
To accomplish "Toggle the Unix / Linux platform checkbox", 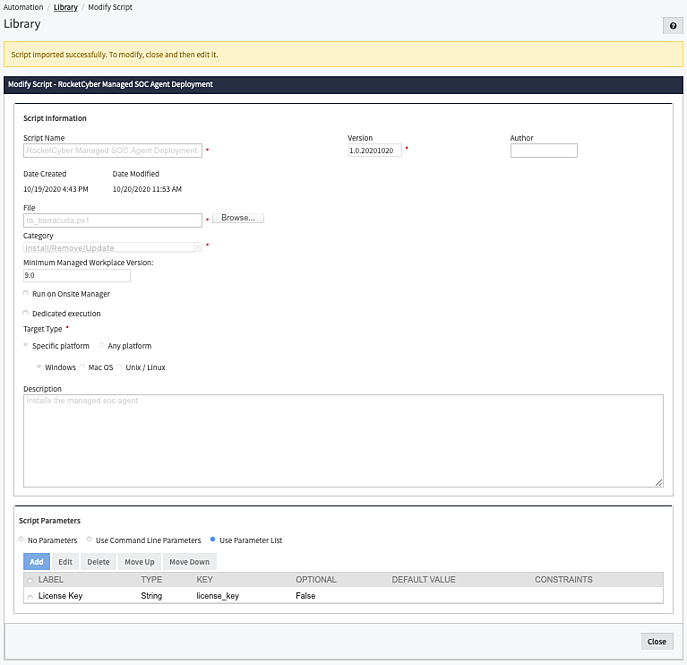I will 119,367.
